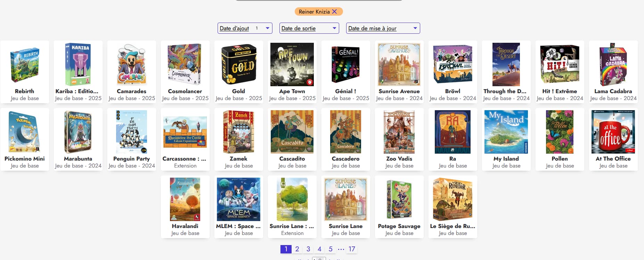Open the Date de mise à jour dropdown
The image size is (644, 260).
[x=383, y=28]
